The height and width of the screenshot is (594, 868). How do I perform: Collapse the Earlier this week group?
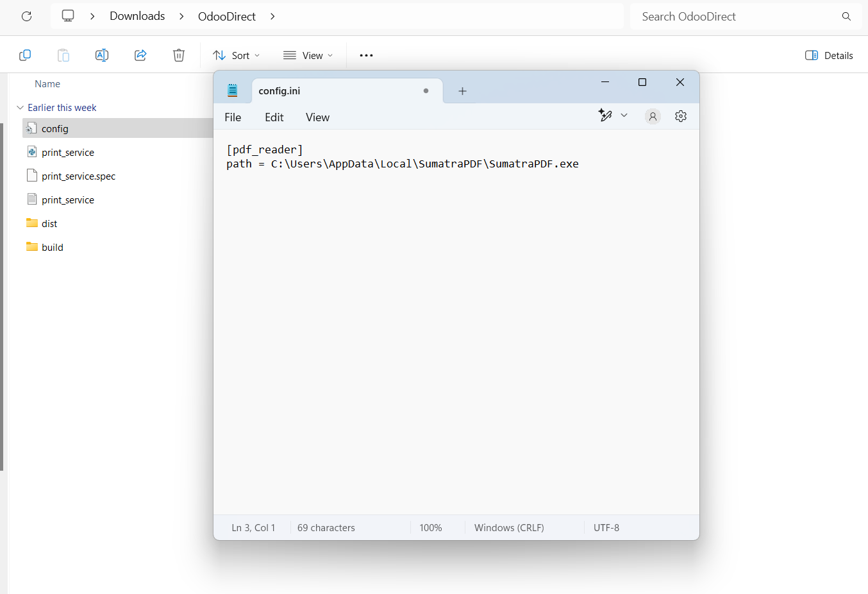[21, 108]
